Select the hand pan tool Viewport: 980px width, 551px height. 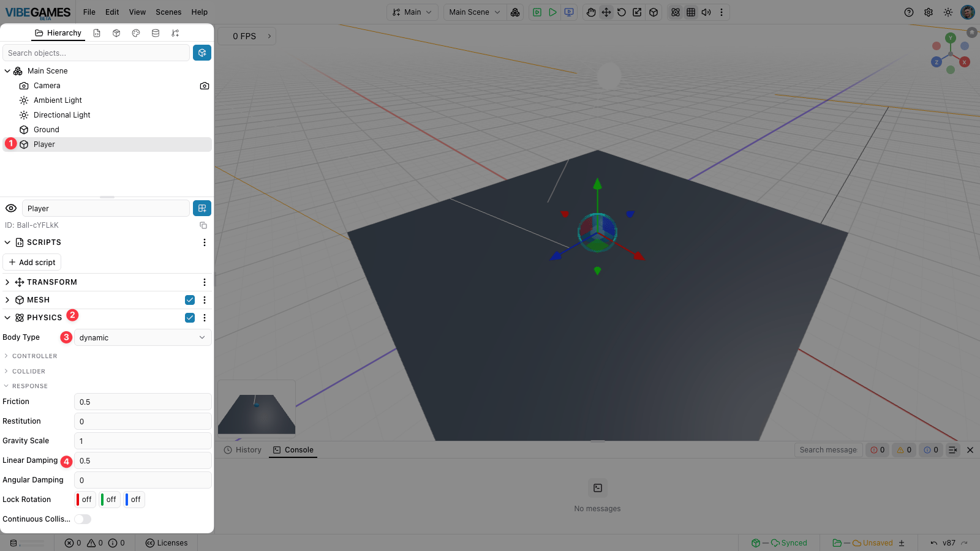pos(591,12)
